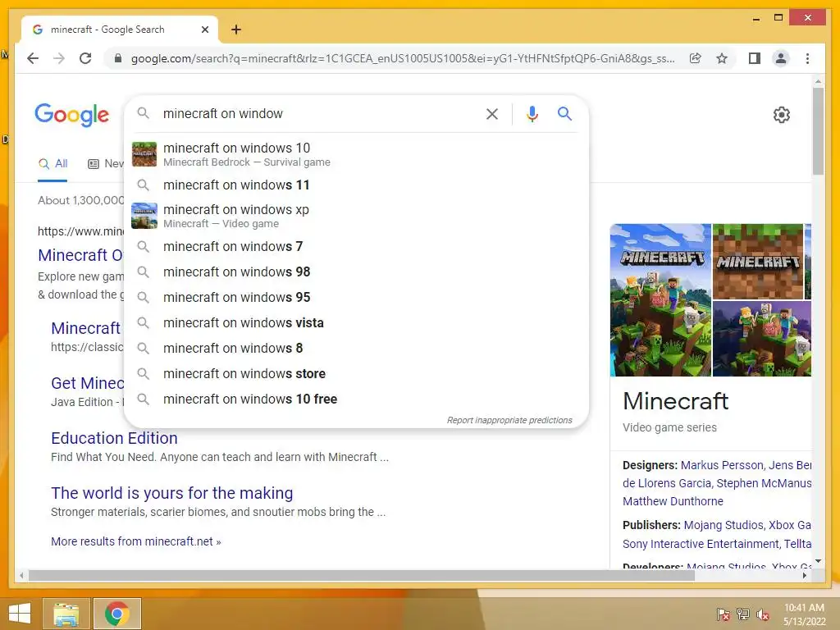Open Google quick settings gear
This screenshot has width=840, height=630.
tap(782, 115)
